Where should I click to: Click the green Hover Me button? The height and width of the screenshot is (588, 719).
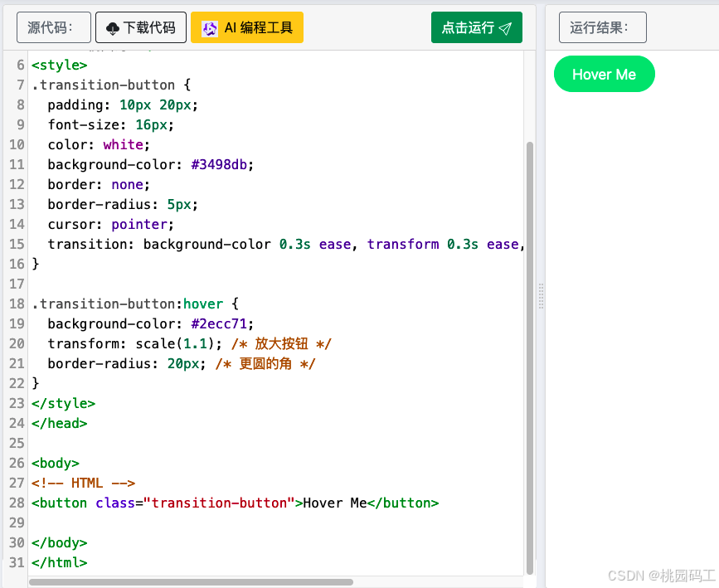(605, 75)
